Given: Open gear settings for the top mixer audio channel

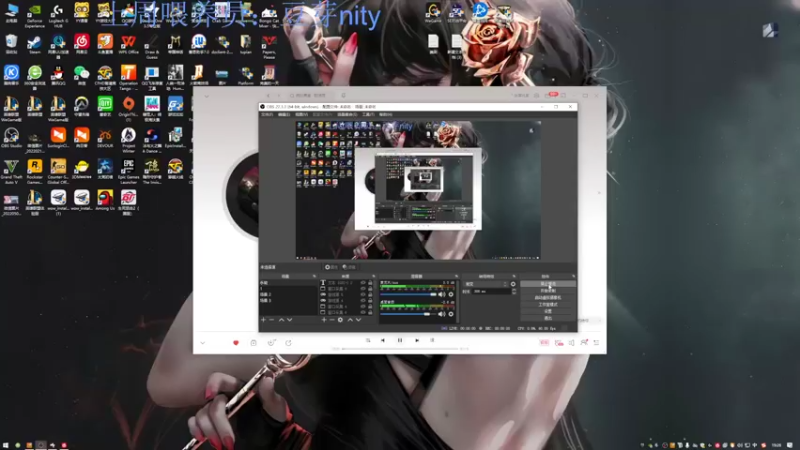Looking at the screenshot, I should pyautogui.click(x=451, y=294).
